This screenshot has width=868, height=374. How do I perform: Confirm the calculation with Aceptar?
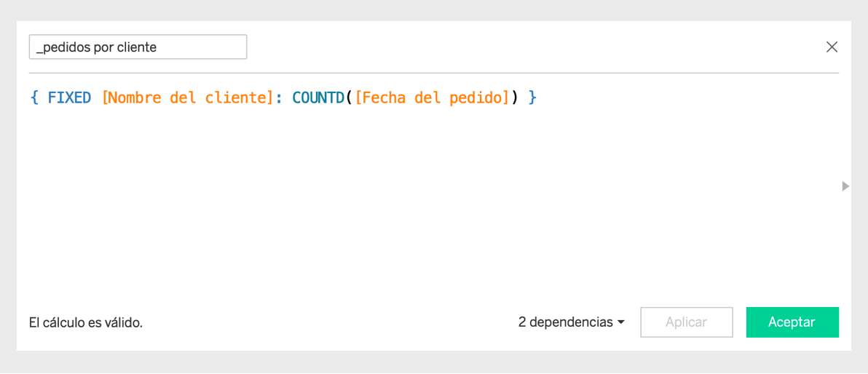coord(792,322)
